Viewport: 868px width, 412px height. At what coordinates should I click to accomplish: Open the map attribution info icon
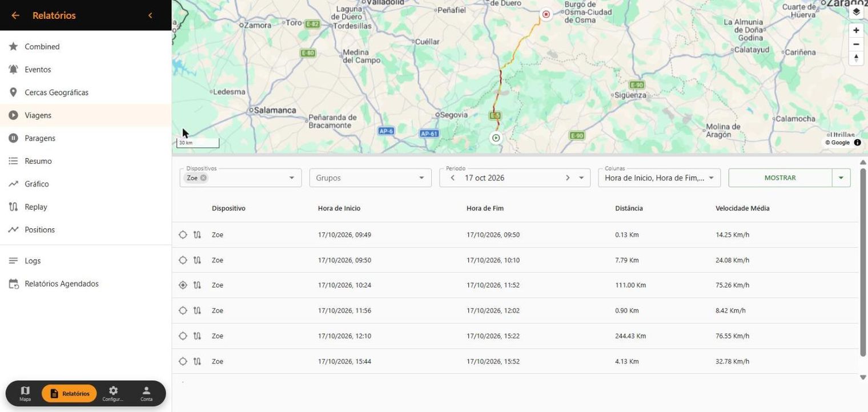pos(857,143)
